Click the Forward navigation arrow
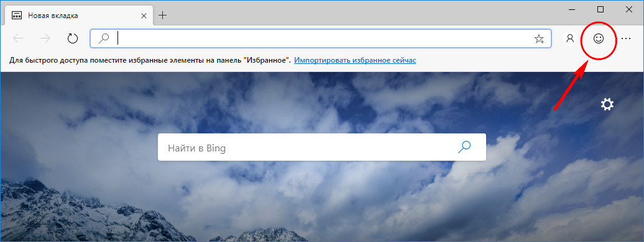 point(45,38)
